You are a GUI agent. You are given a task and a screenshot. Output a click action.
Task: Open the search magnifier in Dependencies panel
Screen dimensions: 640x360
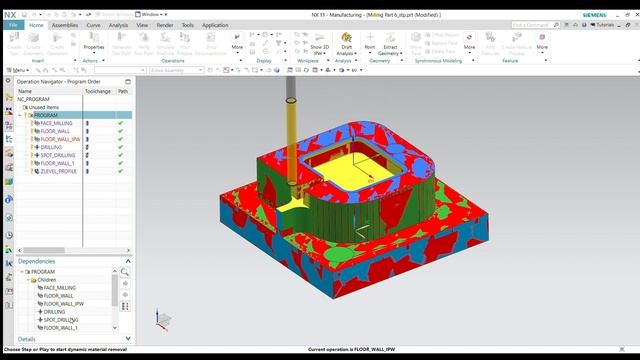click(125, 272)
